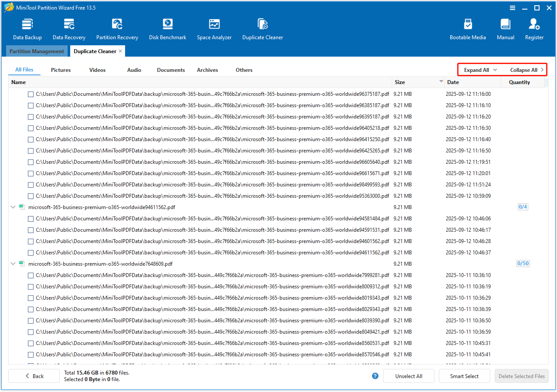
Task: Click the Unselect All button
Action: point(408,375)
